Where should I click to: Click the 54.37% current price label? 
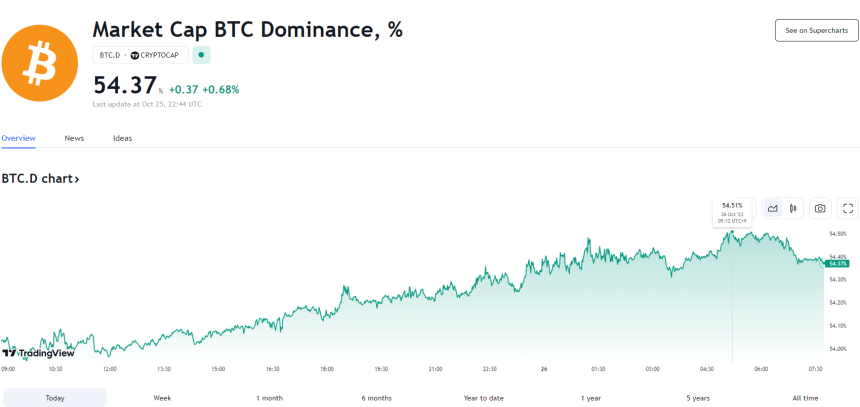tap(837, 264)
